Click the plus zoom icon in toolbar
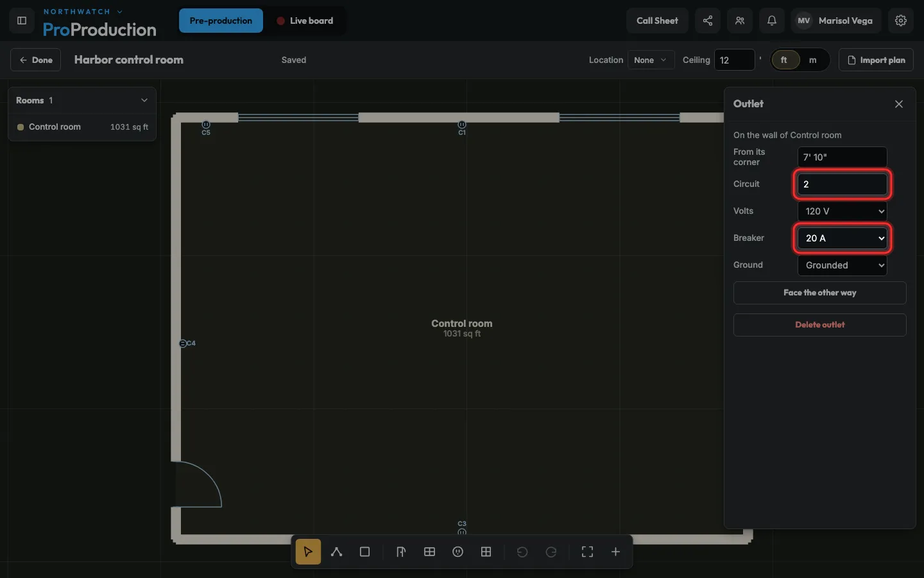Image resolution: width=924 pixels, height=578 pixels. (x=615, y=552)
